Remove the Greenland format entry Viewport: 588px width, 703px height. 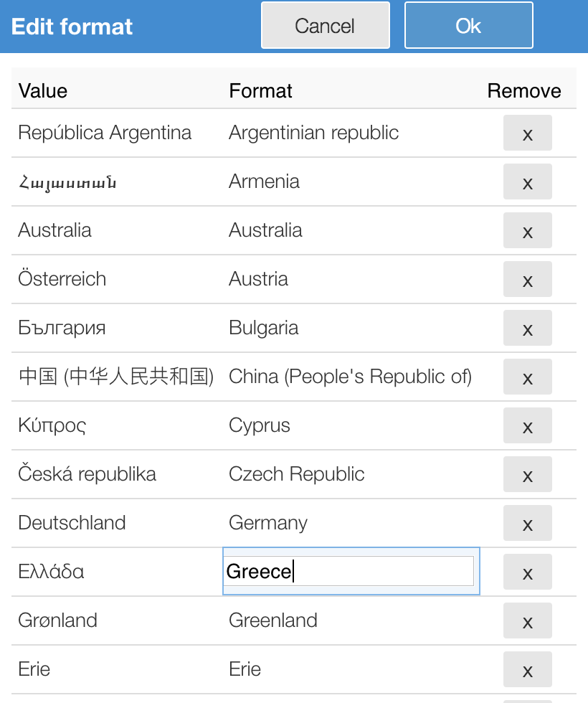pos(527,621)
